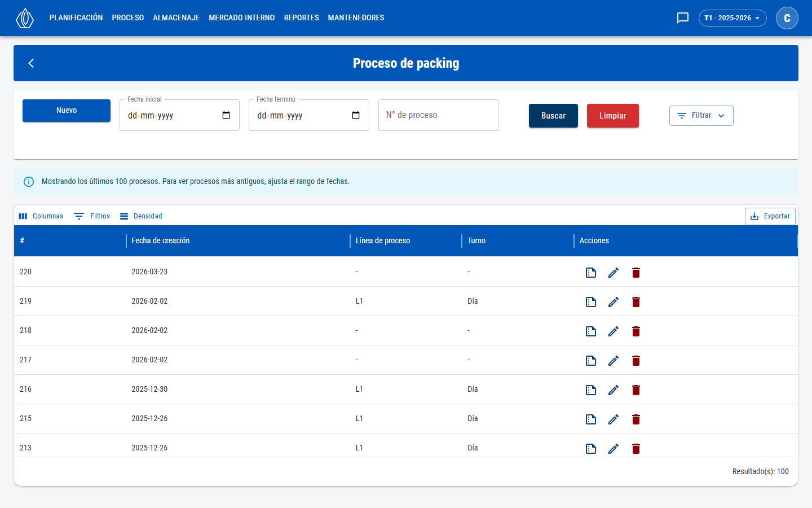The height and width of the screenshot is (508, 812).
Task: Delete process 219
Action: tap(636, 302)
